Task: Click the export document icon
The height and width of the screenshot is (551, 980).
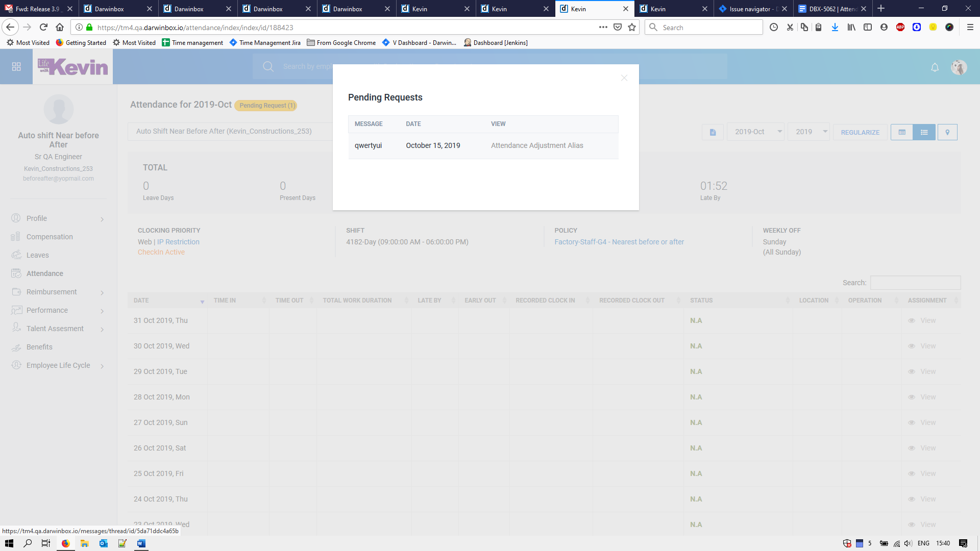Action: click(x=713, y=132)
